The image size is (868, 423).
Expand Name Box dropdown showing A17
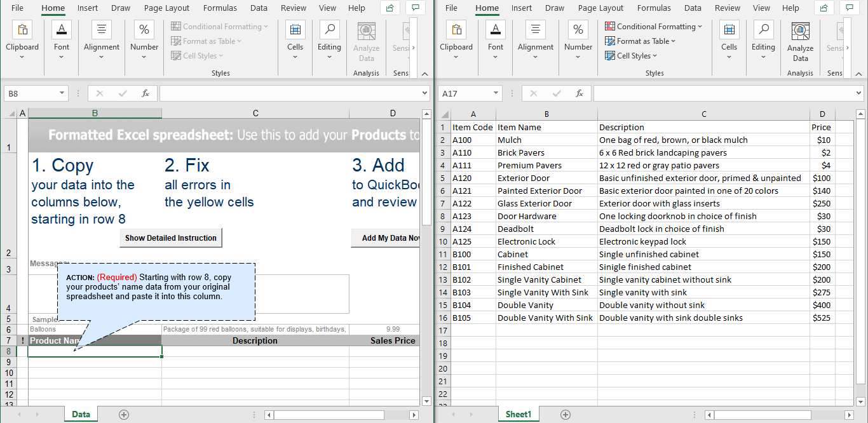coord(496,93)
